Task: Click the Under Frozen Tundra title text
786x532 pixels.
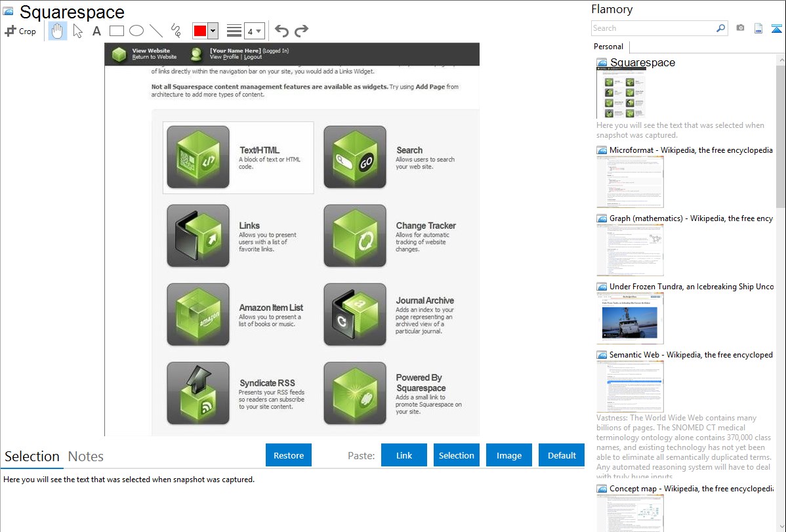Action: [x=692, y=286]
